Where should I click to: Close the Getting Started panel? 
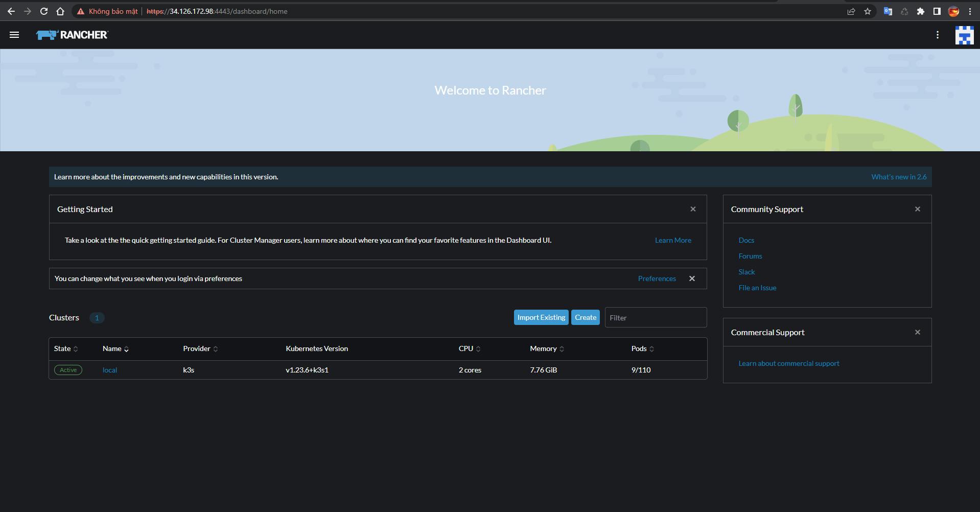pyautogui.click(x=693, y=209)
